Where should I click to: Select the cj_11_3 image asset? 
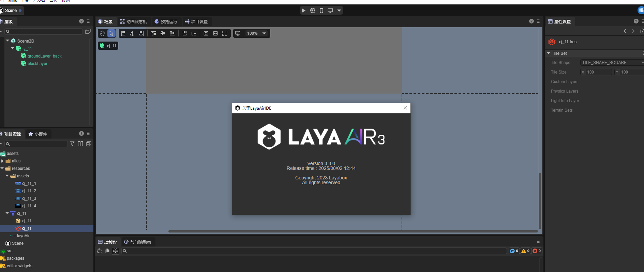pyautogui.click(x=29, y=198)
